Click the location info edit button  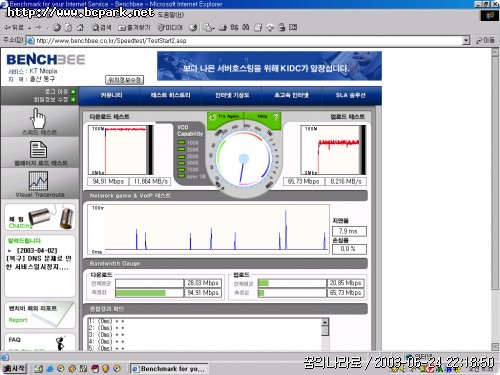(x=125, y=80)
